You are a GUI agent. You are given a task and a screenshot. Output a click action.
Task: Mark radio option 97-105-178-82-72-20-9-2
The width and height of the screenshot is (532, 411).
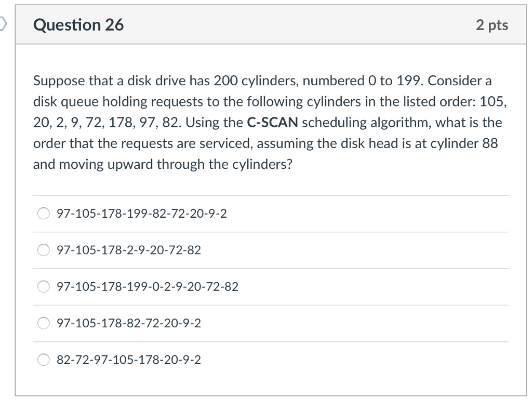point(44,323)
